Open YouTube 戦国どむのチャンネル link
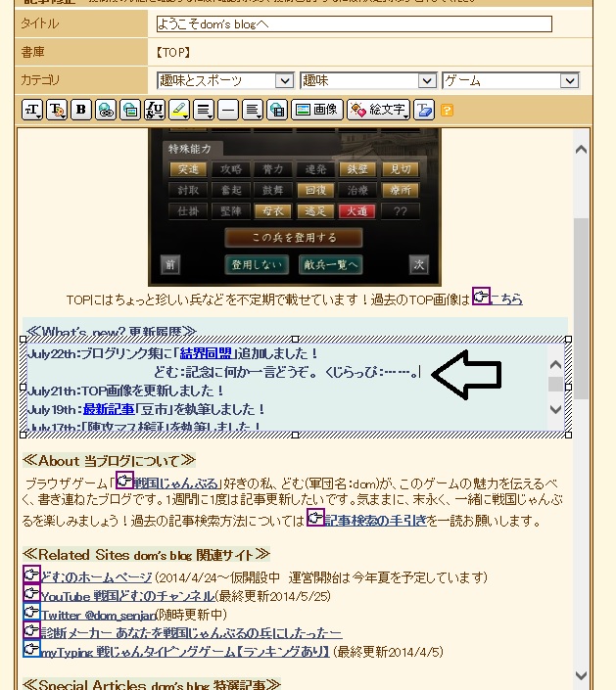This screenshot has height=690, width=616. pyautogui.click(x=127, y=596)
